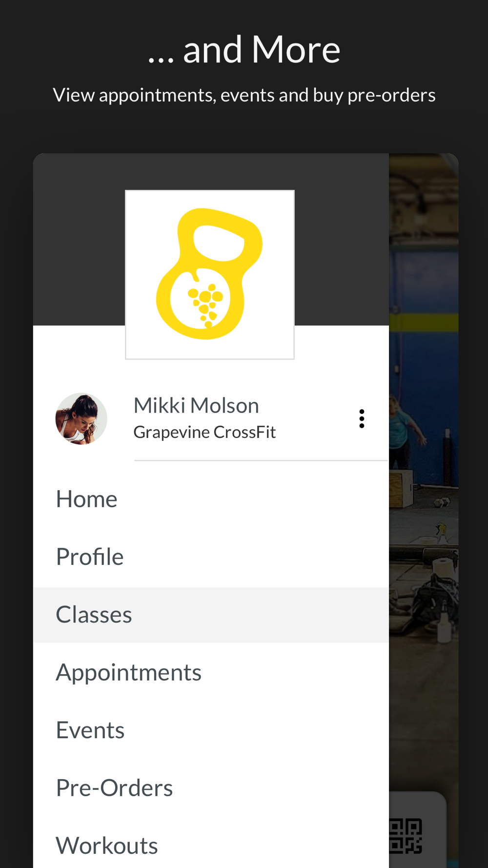Screen dimensions: 488x868
Task: Select the highlighted Classes entry
Action: [211, 615]
